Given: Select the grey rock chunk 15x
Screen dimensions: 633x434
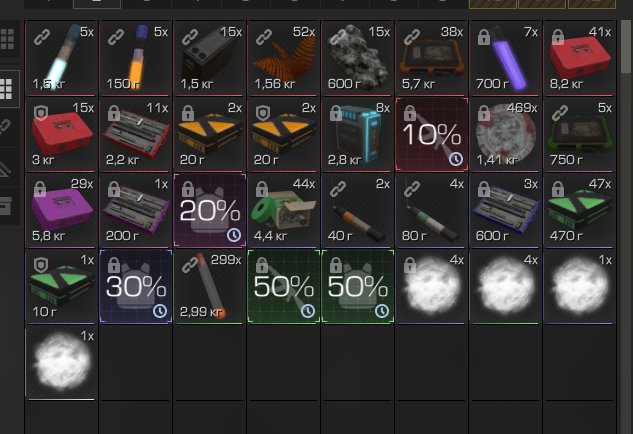Looking at the screenshot, I should [x=358, y=58].
